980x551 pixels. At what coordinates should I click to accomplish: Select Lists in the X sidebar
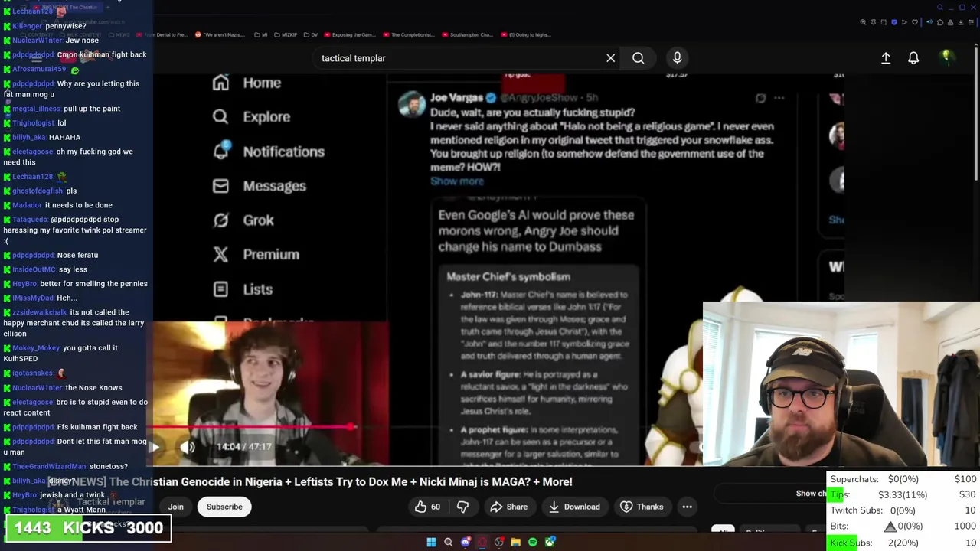[x=242, y=289]
